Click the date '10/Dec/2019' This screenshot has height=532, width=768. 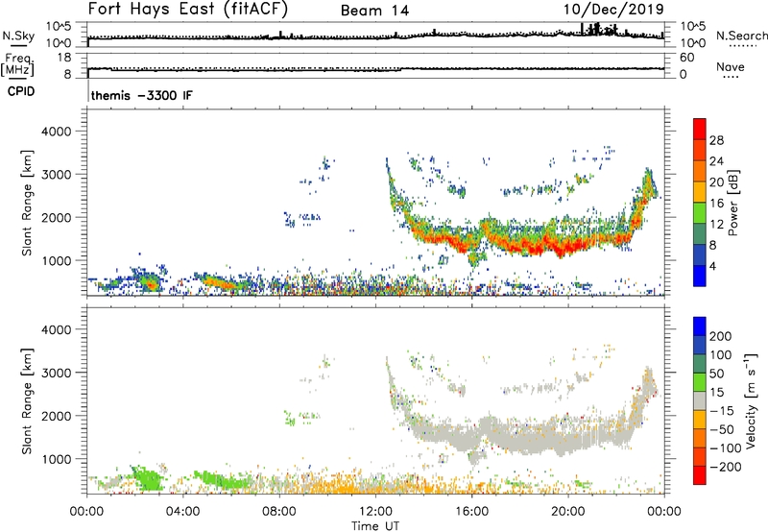pyautogui.click(x=613, y=10)
